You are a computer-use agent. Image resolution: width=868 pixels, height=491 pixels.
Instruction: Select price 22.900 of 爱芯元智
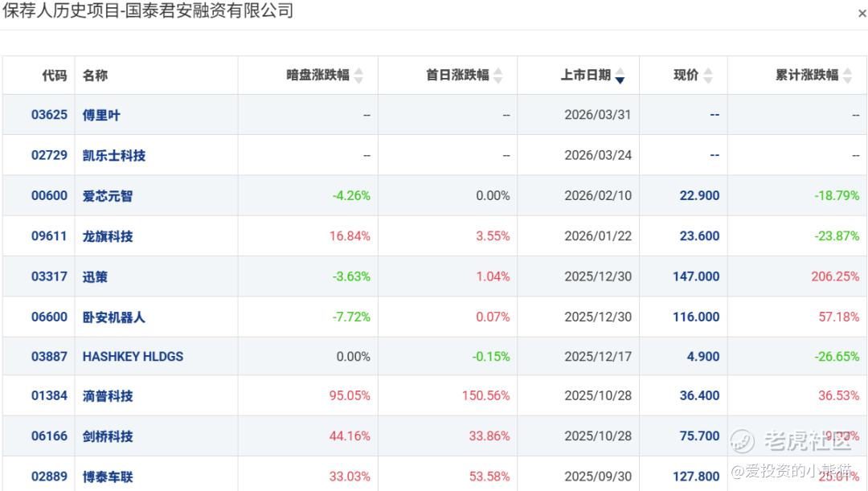pos(700,195)
